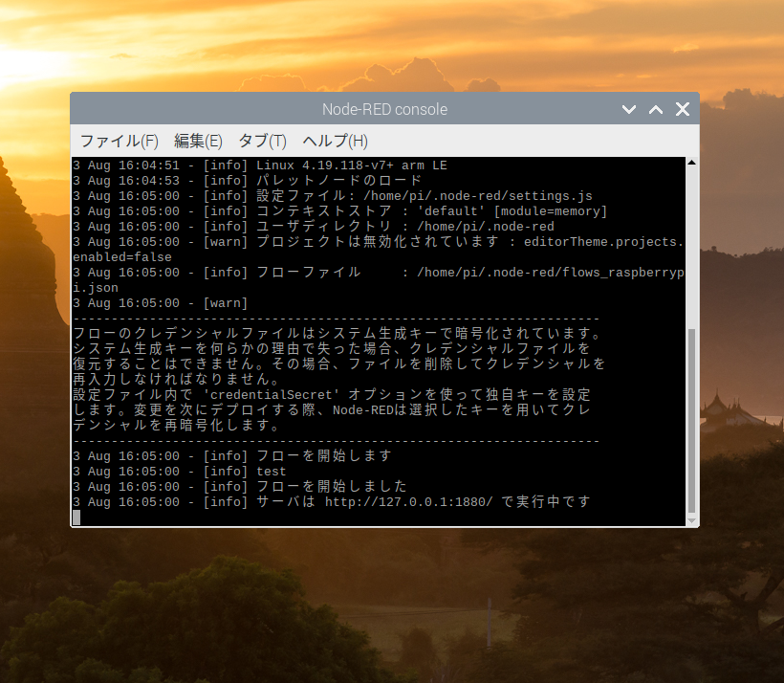Click the 'フローを開始しました' log line
This screenshot has height=683, width=784.
[240, 486]
